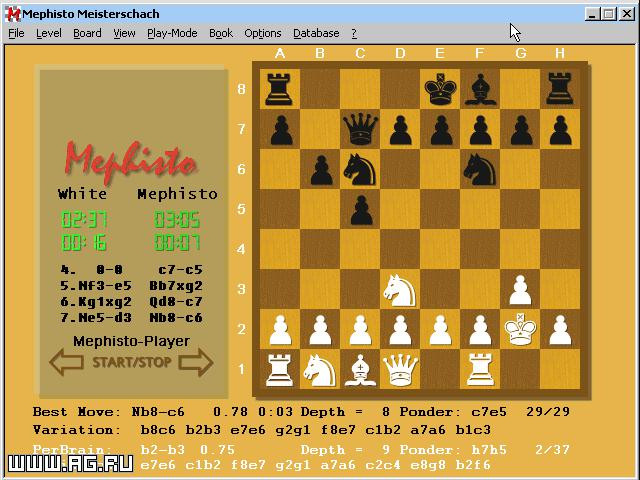Select the white pawn on B2
The height and width of the screenshot is (480, 640).
point(320,330)
